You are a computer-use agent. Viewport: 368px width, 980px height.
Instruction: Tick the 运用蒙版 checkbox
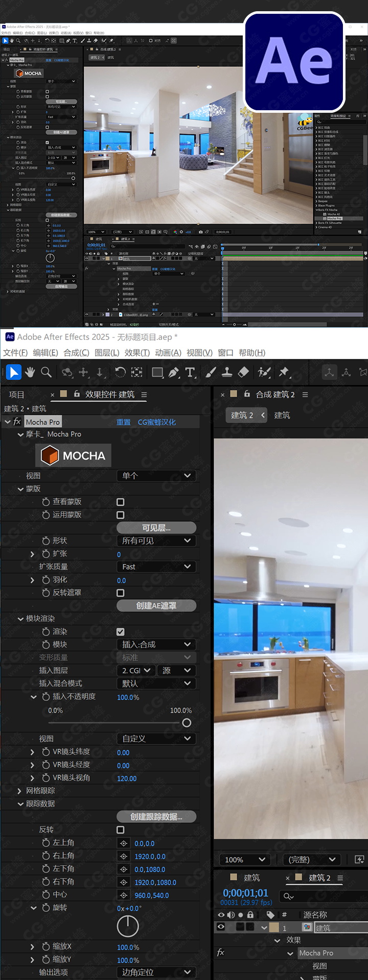point(121,515)
